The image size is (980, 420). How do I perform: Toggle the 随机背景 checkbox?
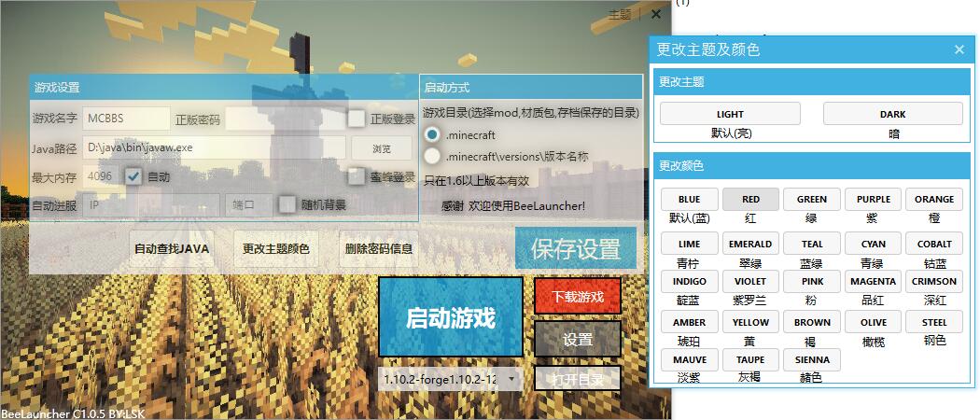287,204
